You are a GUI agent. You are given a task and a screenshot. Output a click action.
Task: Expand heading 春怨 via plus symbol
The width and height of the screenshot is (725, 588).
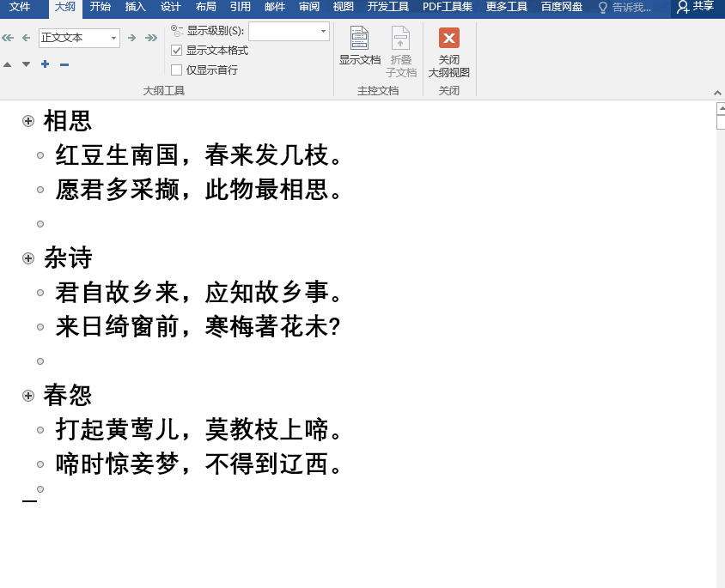point(28,396)
